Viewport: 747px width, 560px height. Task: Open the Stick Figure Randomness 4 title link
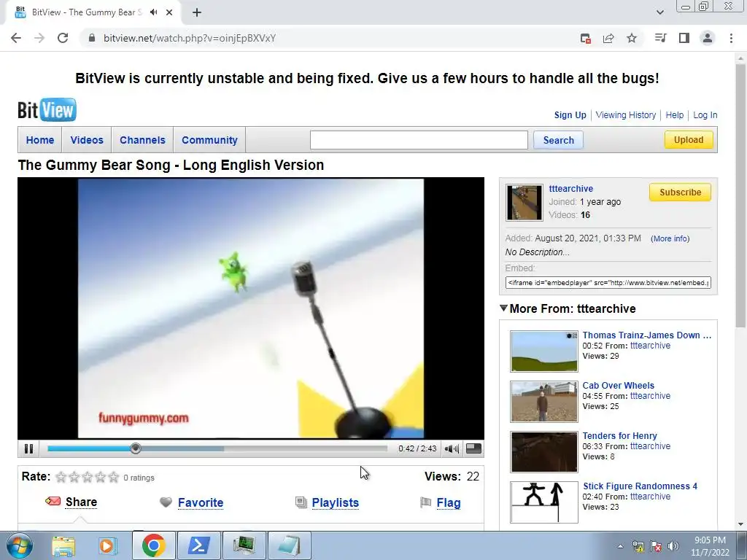click(640, 486)
